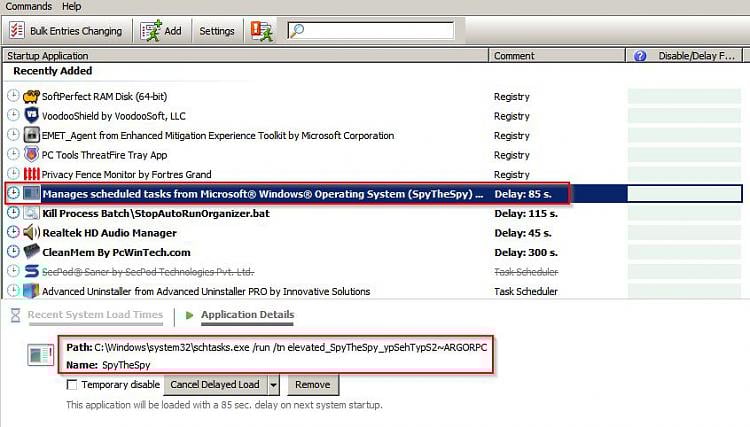This screenshot has width=750, height=427.
Task: Click clock icon beside SoftPerfect RAM Disk
Action: coord(13,96)
